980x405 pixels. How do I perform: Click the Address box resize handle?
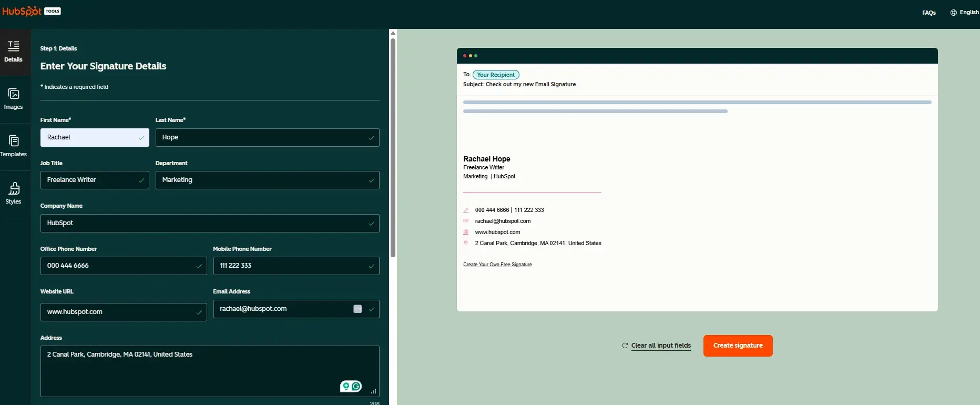point(374,391)
